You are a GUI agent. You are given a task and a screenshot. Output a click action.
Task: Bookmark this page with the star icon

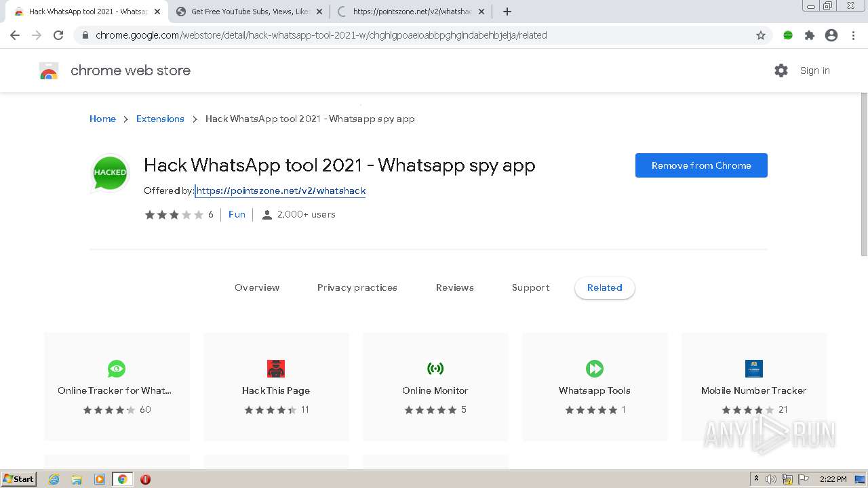(761, 35)
